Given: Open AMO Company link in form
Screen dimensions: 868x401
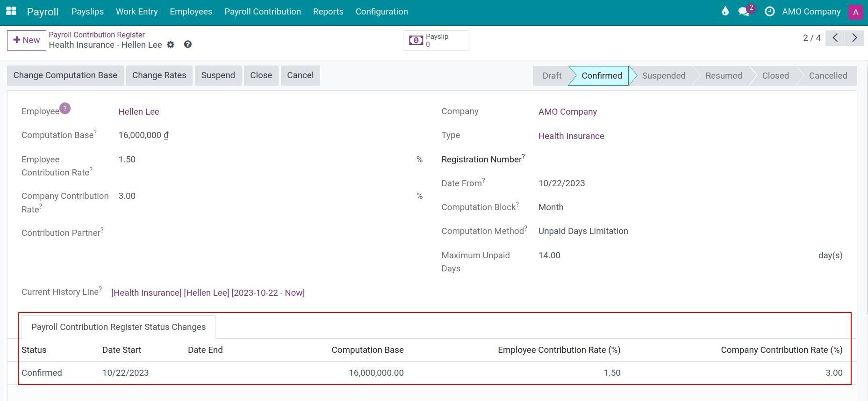Looking at the screenshot, I should coord(567,112).
